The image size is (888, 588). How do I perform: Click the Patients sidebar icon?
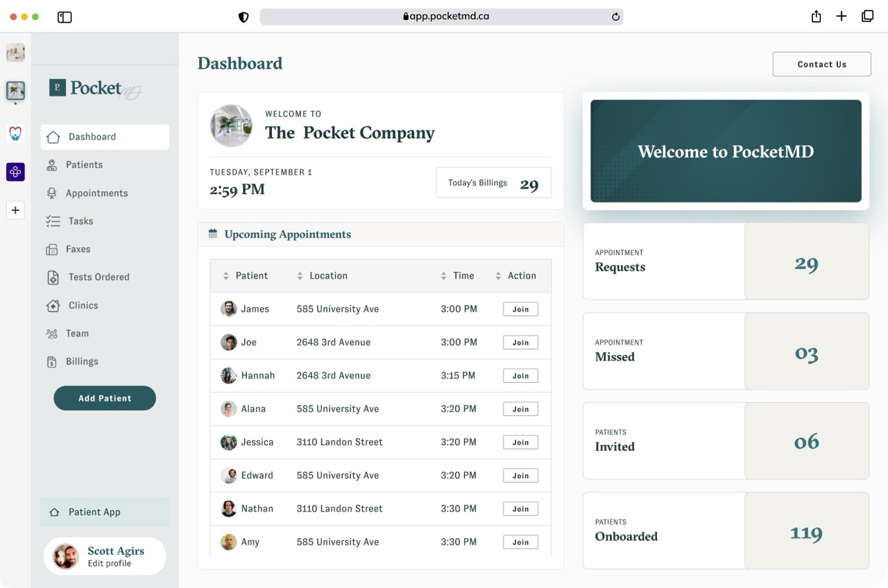[x=51, y=165]
